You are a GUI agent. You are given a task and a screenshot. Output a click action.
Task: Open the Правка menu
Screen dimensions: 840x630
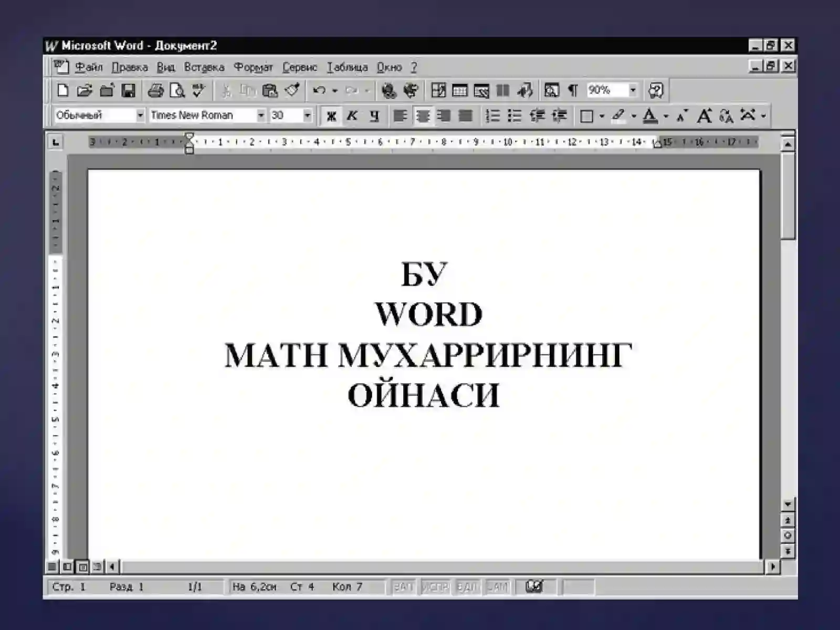tap(130, 67)
